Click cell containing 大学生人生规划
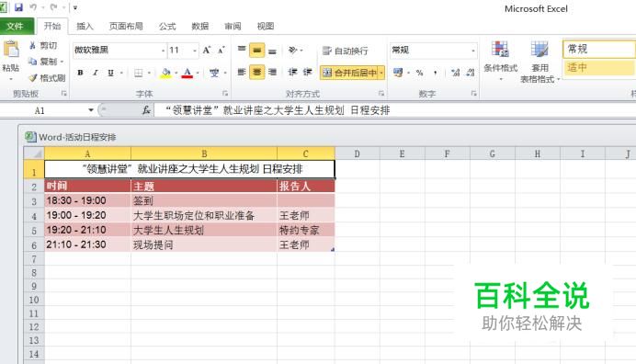 point(204,230)
